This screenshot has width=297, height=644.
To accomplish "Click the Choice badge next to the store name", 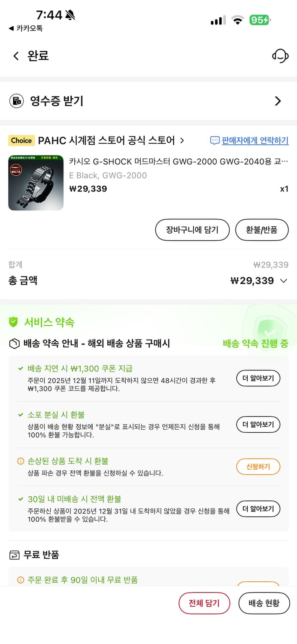I will [21, 140].
